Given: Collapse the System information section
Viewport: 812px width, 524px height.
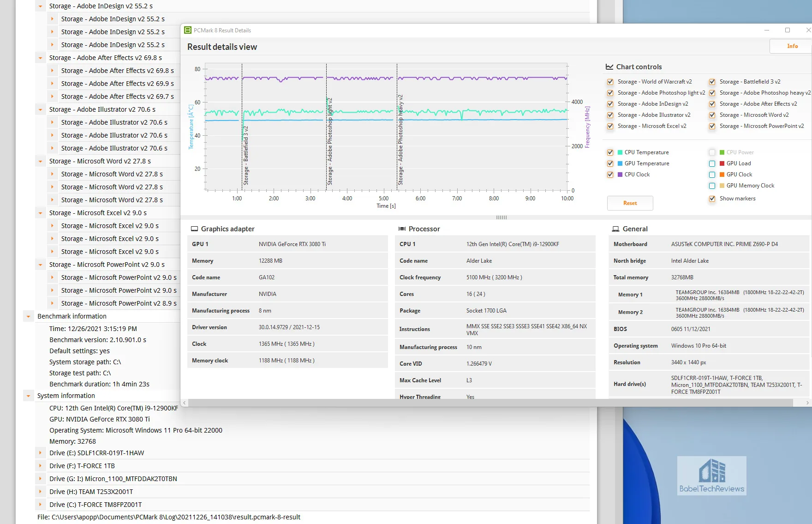Looking at the screenshot, I should tap(28, 396).
